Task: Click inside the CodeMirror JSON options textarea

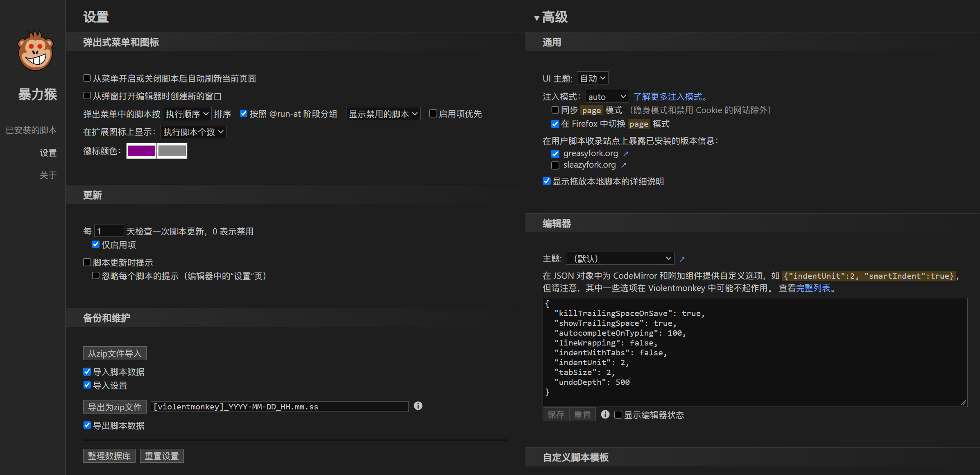Action: 755,352
